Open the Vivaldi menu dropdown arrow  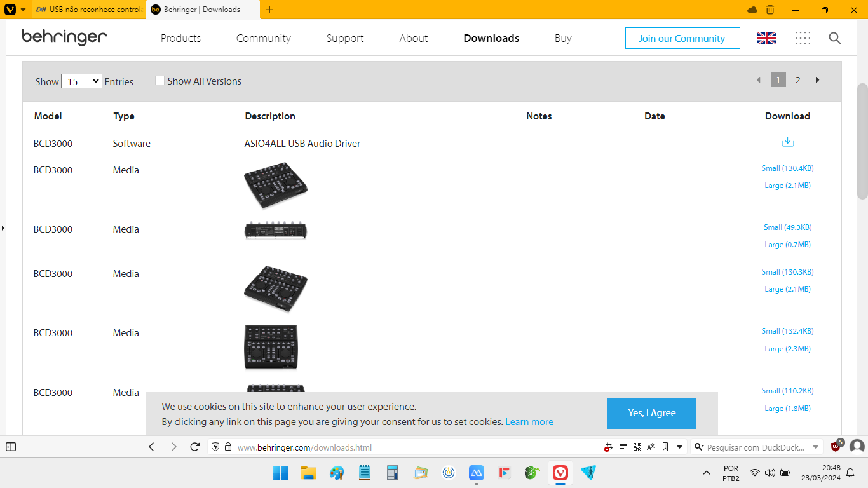(x=24, y=10)
